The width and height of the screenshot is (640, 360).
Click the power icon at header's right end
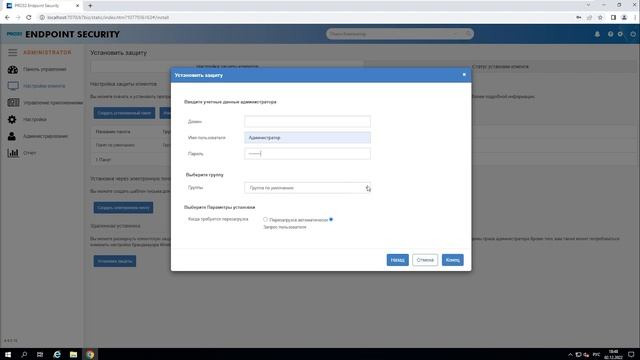click(633, 34)
